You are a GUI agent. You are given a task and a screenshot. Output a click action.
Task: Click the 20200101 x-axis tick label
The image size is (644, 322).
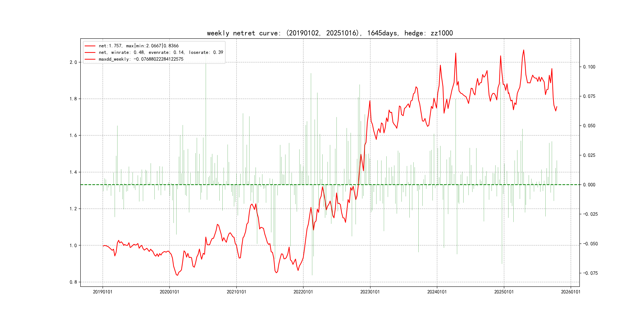tap(169, 292)
